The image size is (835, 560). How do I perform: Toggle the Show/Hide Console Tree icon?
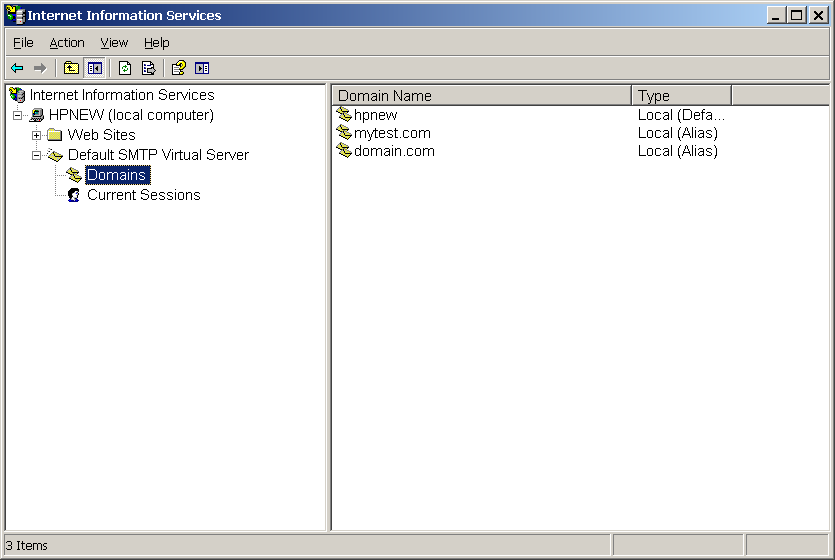(x=95, y=68)
